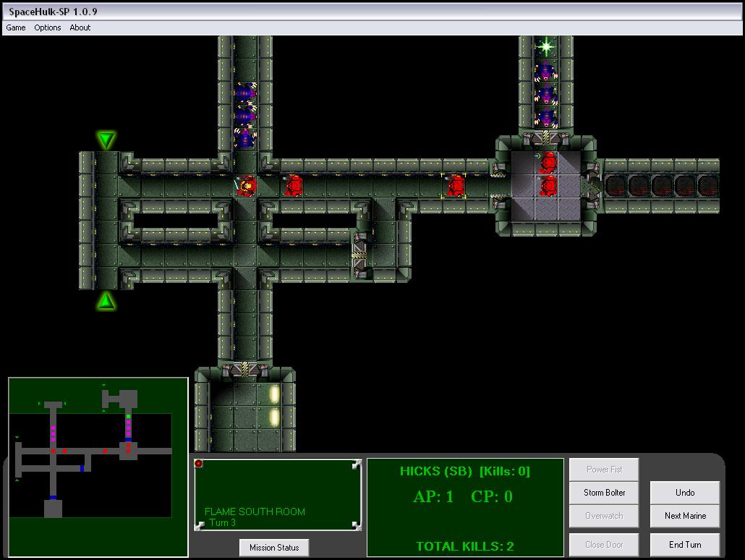Viewport: 745px width, 560px height.
Task: Click the green star blip marker
Action: pos(546,46)
